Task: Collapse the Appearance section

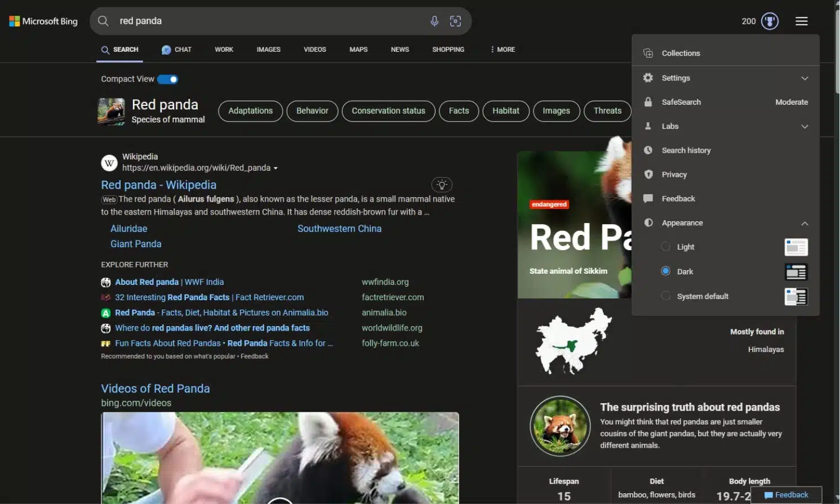Action: tap(804, 224)
